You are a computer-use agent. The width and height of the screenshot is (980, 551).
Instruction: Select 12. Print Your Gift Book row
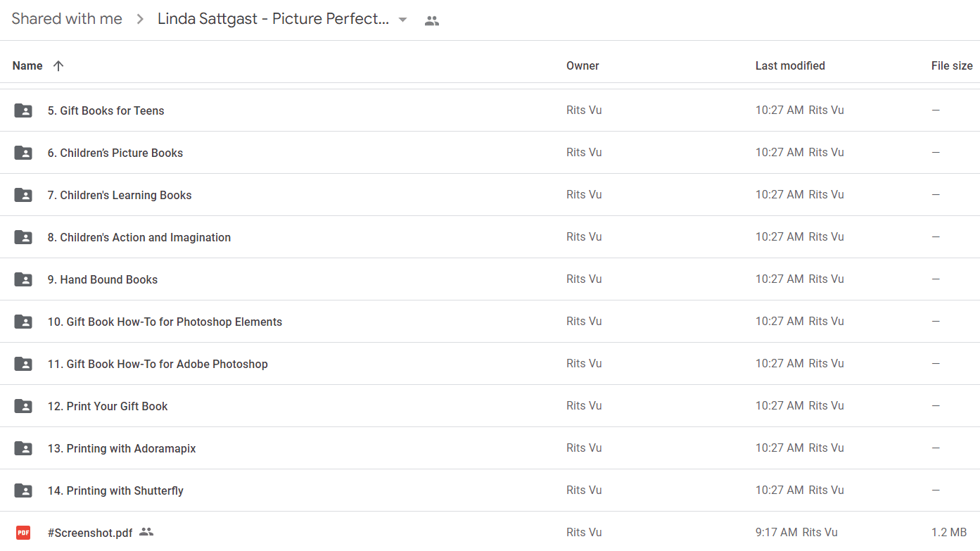[x=490, y=406]
